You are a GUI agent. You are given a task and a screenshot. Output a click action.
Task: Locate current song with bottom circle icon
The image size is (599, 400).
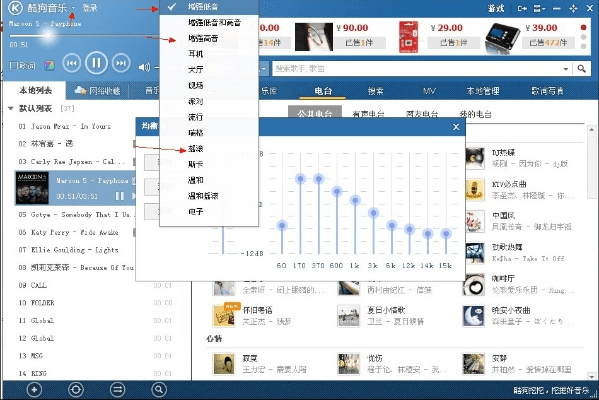click(75, 390)
